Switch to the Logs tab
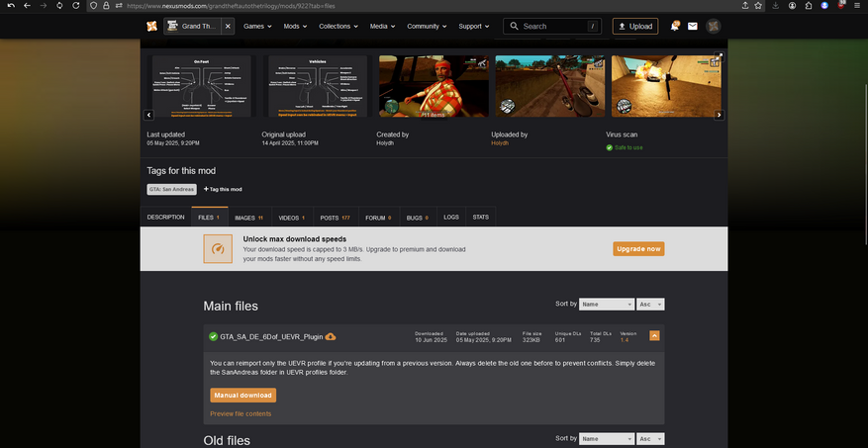 pos(451,218)
